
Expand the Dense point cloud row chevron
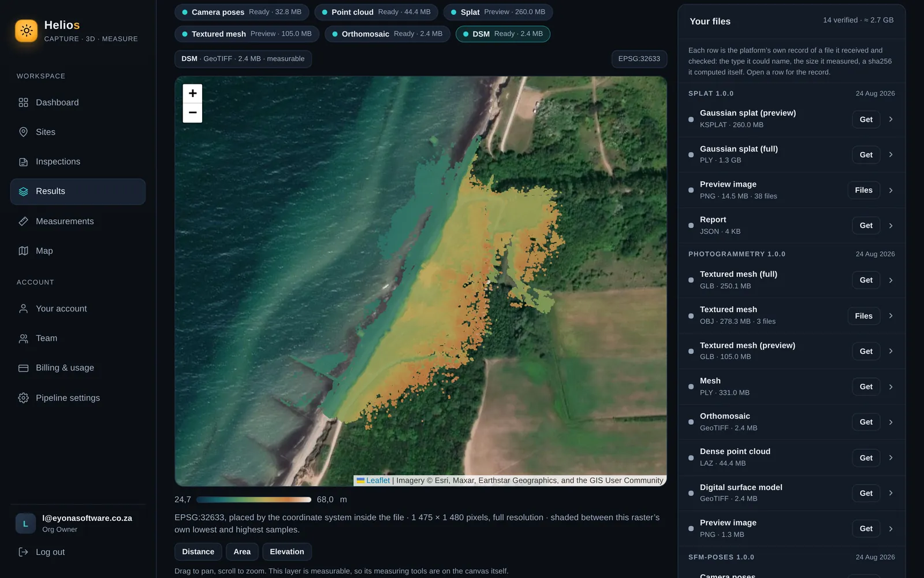pyautogui.click(x=891, y=458)
